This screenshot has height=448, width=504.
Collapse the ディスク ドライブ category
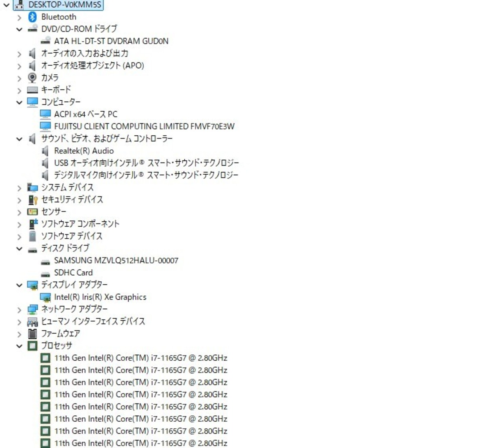19,249
